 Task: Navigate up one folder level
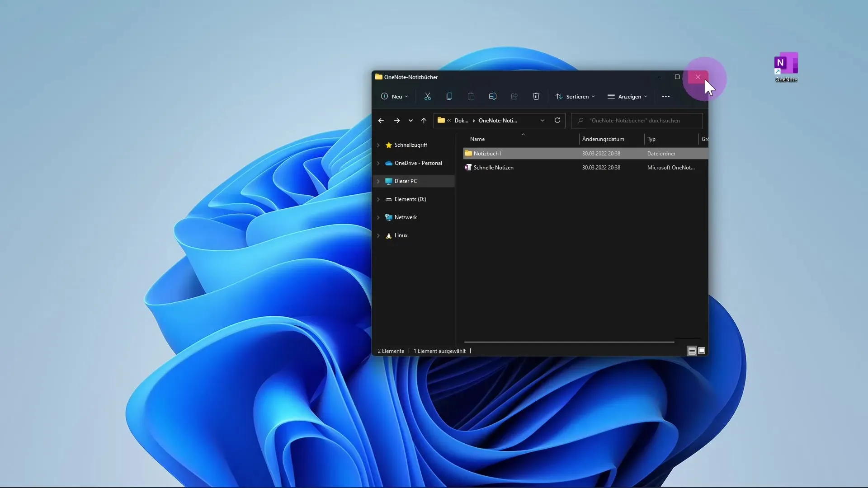tap(424, 121)
